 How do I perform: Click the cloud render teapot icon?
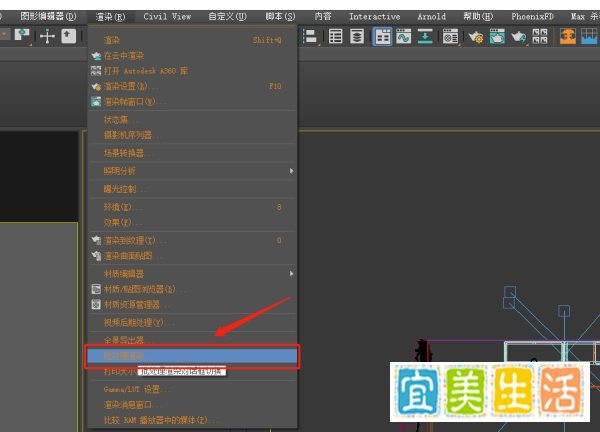click(x=96, y=56)
